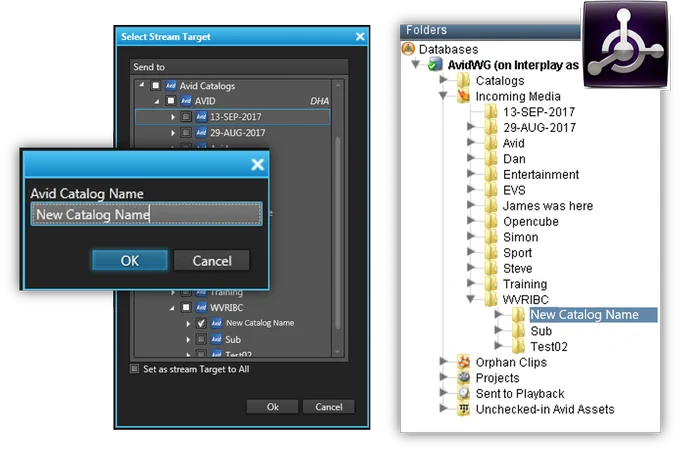Viewport: 680px width, 452px height.
Task: Click the folder icon beside James was here
Action: 490,205
